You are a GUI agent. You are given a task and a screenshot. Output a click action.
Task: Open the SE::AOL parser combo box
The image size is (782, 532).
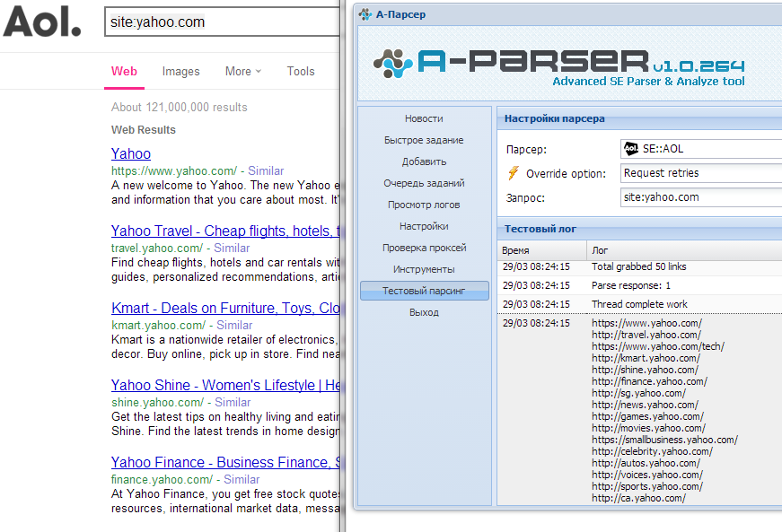click(701, 148)
